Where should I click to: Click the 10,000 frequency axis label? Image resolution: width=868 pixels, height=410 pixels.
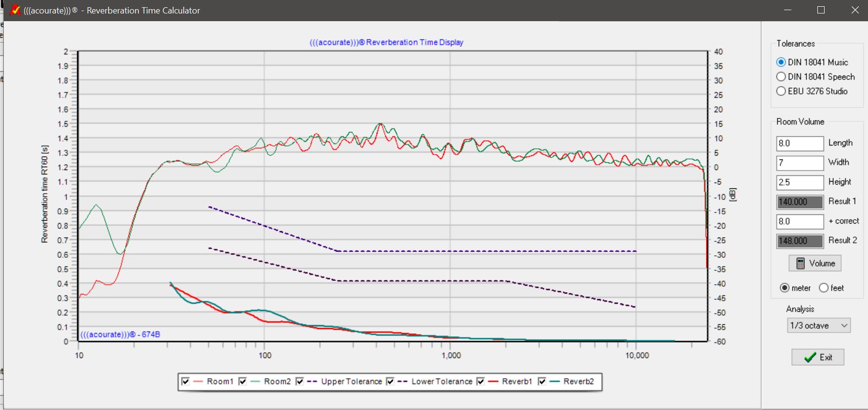pos(637,356)
